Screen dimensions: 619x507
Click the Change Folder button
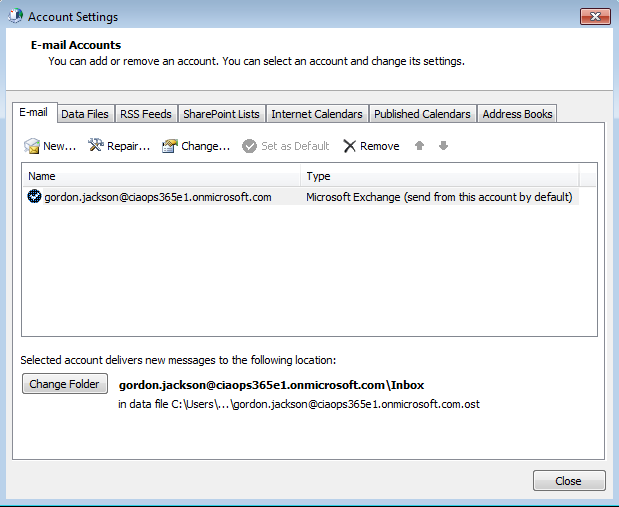65,384
